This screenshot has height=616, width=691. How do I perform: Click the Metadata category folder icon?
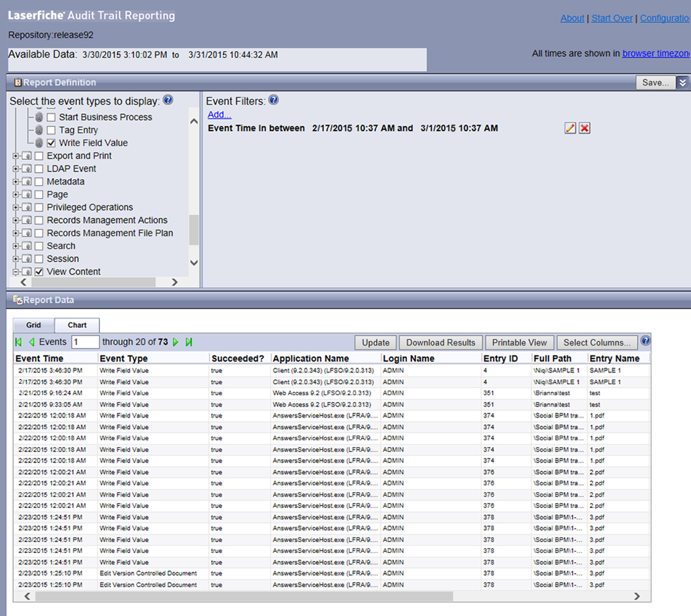tap(27, 181)
